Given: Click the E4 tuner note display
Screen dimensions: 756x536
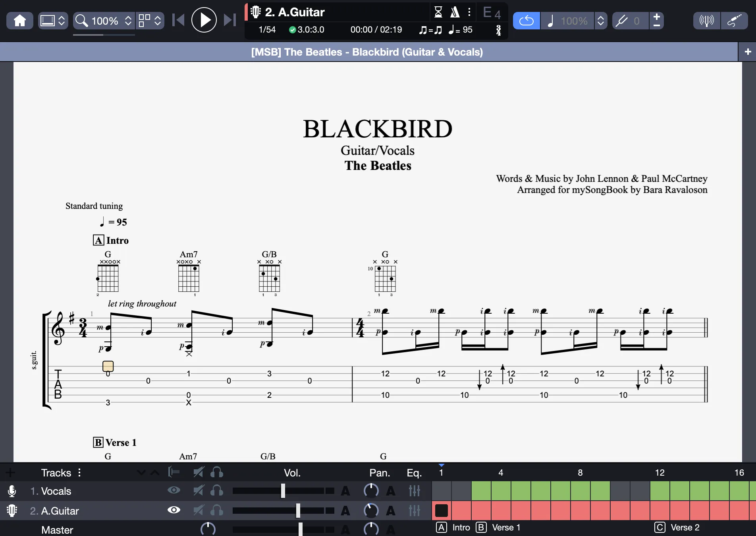Looking at the screenshot, I should (492, 13).
